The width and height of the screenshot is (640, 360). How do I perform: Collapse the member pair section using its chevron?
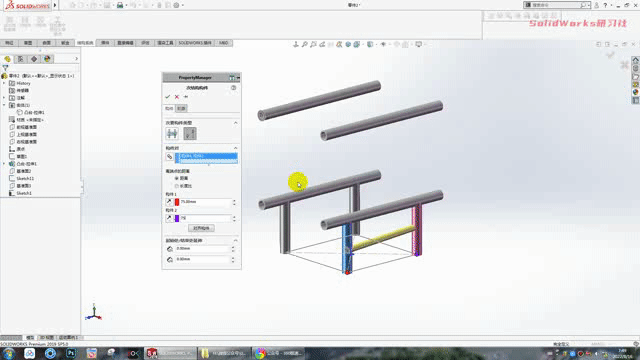click(x=236, y=148)
